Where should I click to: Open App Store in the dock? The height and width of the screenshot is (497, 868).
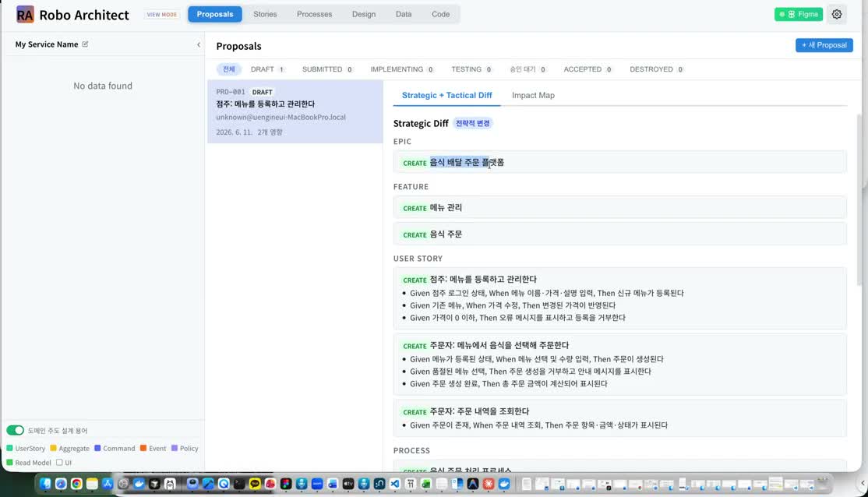[108, 484]
